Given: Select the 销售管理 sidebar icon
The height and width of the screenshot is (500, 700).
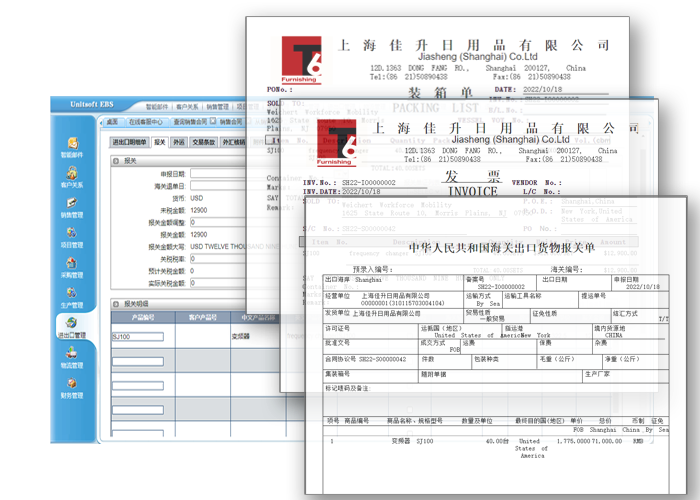Looking at the screenshot, I should tap(74, 204).
